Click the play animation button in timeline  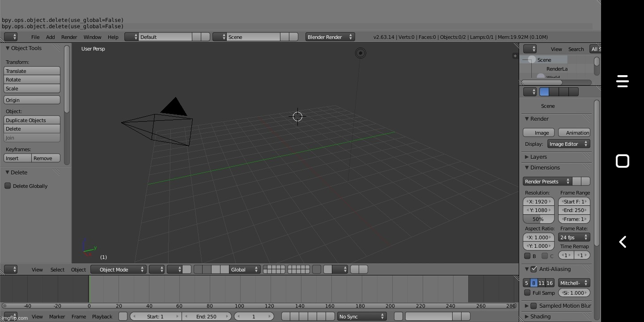click(313, 316)
